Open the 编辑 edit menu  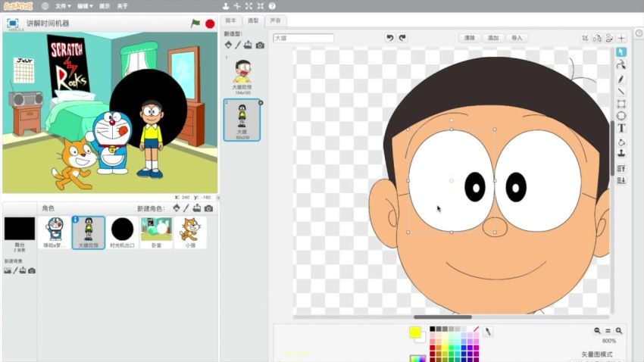pos(85,6)
